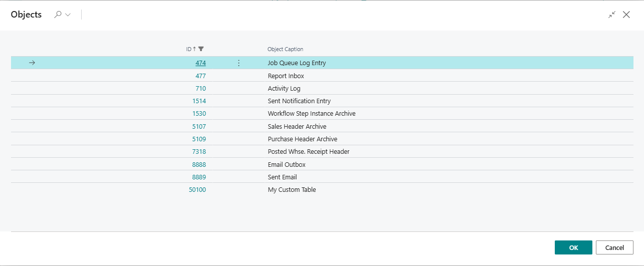This screenshot has width=644, height=266.
Task: Select the Sent Email caption
Action: pyautogui.click(x=283, y=177)
